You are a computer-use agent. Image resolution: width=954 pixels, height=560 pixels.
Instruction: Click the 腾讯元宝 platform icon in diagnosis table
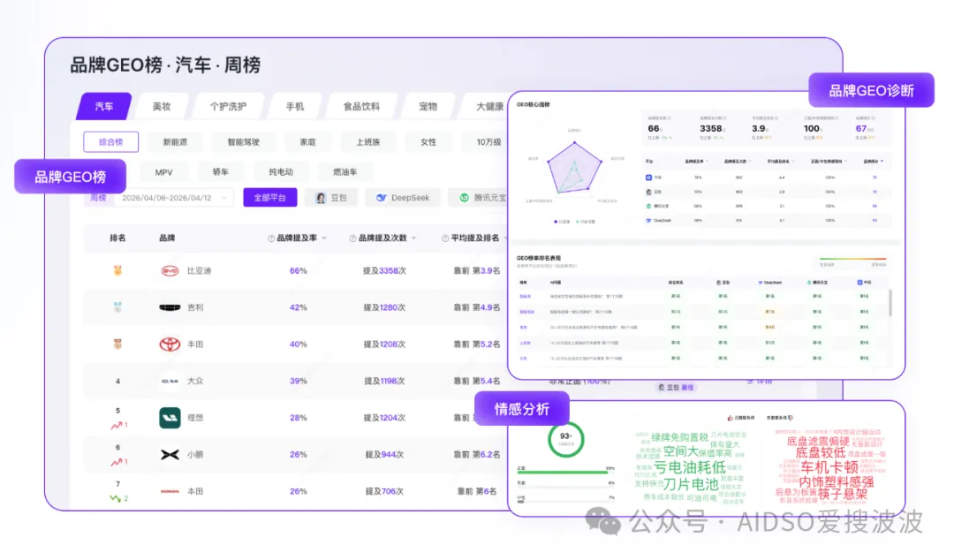click(648, 207)
